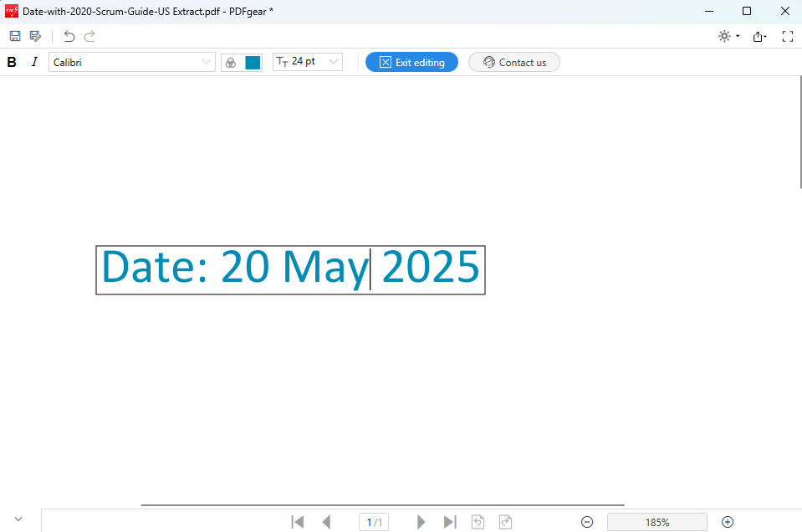Click the page number field
The width and height of the screenshot is (802, 532).
374,522
